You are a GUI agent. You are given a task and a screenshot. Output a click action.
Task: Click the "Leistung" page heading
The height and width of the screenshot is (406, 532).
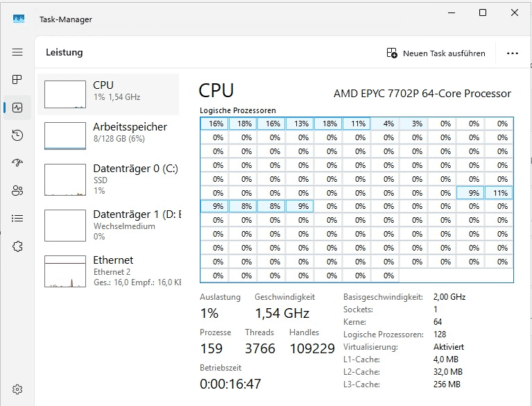point(65,53)
